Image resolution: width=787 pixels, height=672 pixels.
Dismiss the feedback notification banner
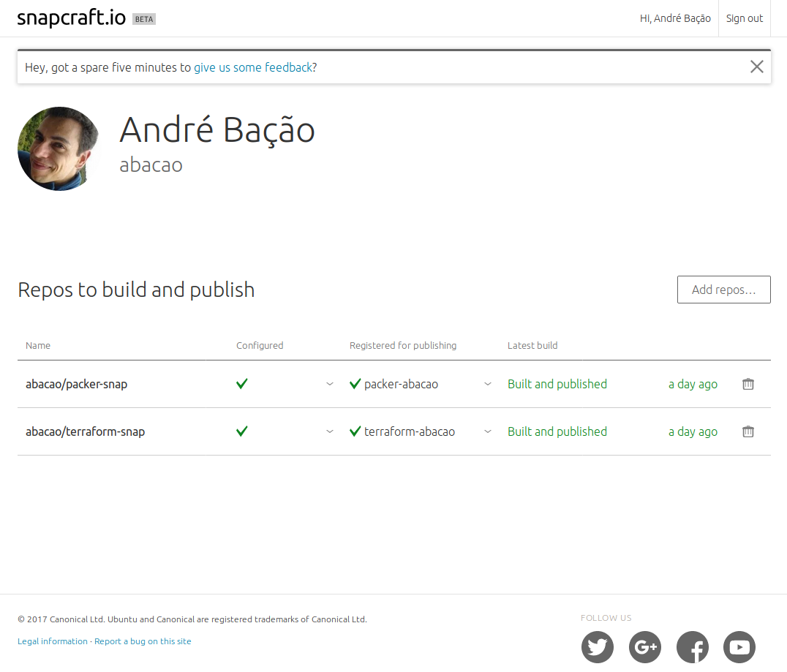(x=757, y=67)
